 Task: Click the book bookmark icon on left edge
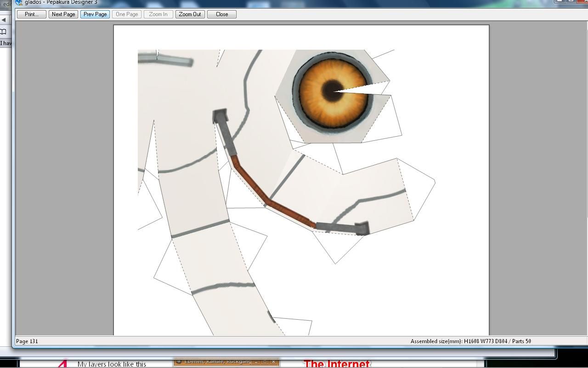tap(4, 32)
